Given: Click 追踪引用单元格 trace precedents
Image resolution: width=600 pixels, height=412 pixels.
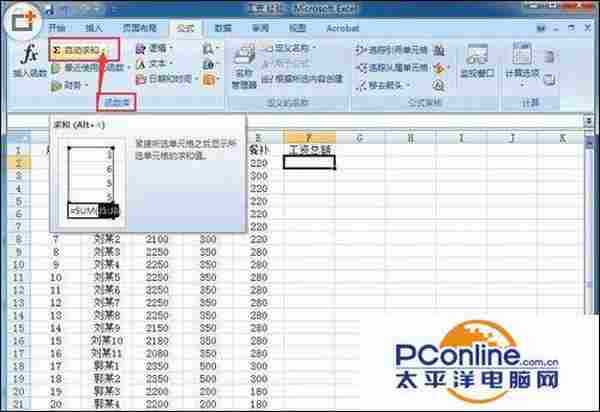Looking at the screenshot, I should tap(391, 50).
